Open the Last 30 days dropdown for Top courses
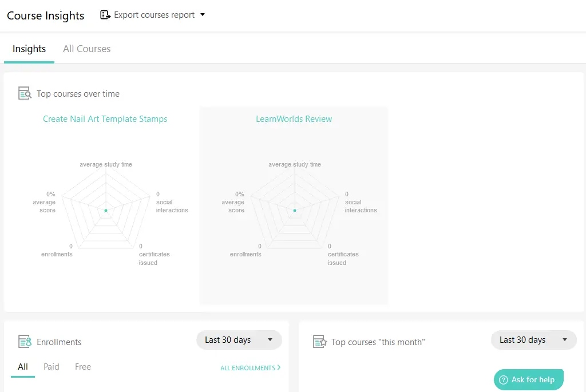 click(x=533, y=340)
